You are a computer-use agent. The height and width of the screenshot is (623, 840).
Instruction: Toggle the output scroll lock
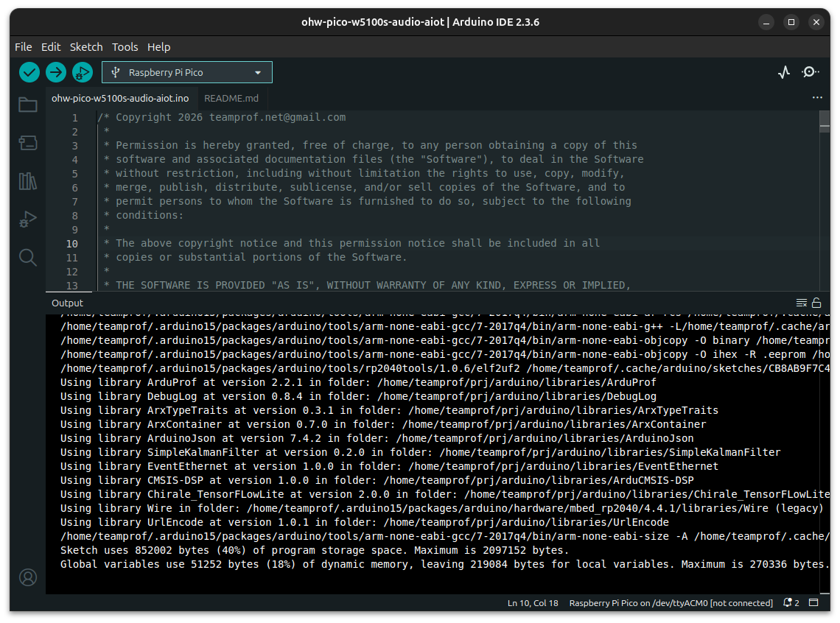click(x=816, y=303)
